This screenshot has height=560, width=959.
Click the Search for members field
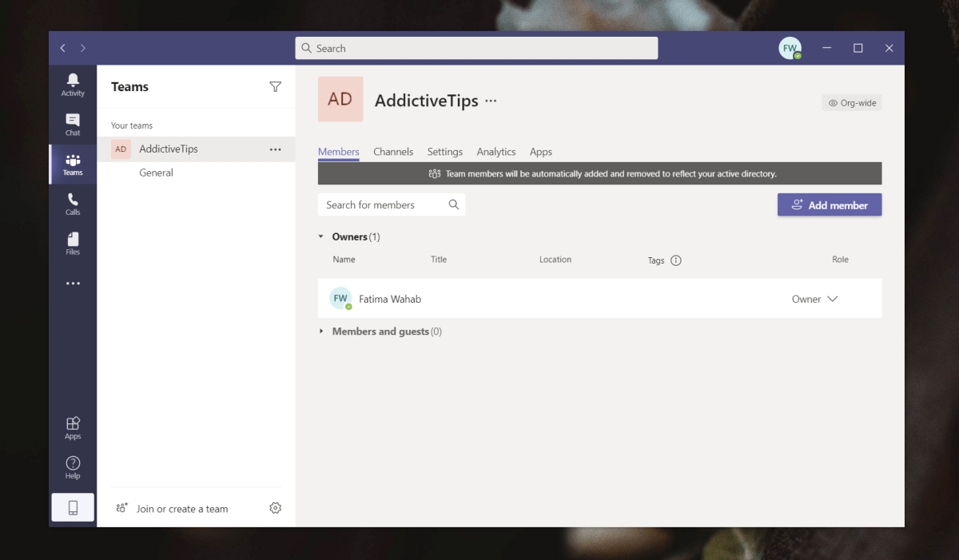coord(392,205)
